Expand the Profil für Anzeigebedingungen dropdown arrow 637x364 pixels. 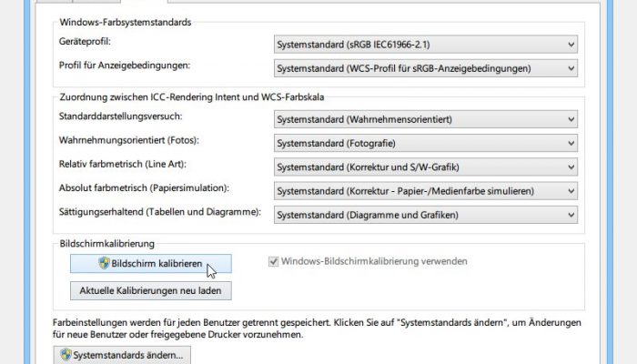(571, 68)
